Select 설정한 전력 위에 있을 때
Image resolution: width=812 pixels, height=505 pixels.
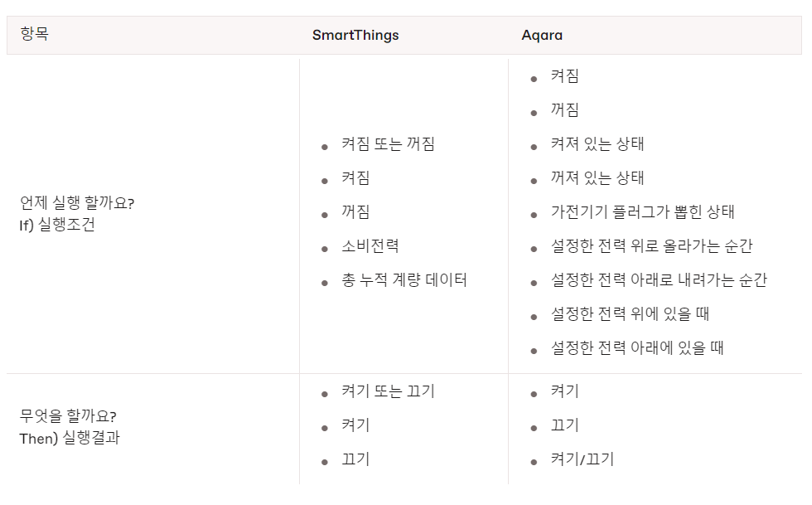click(630, 314)
